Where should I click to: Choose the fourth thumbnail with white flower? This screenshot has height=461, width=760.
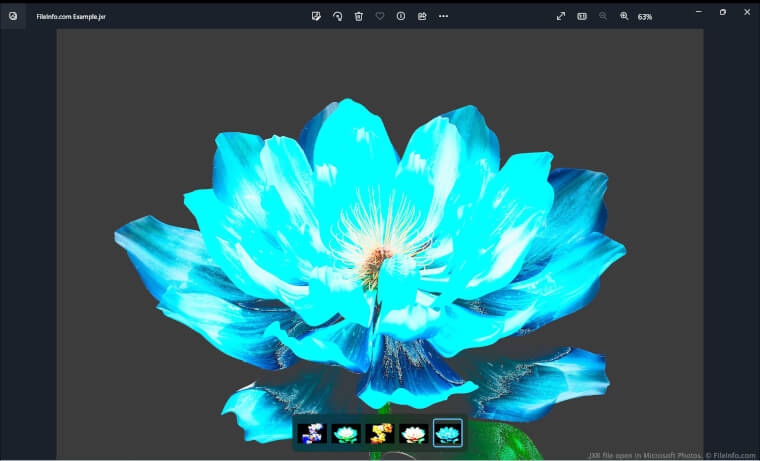(x=414, y=433)
